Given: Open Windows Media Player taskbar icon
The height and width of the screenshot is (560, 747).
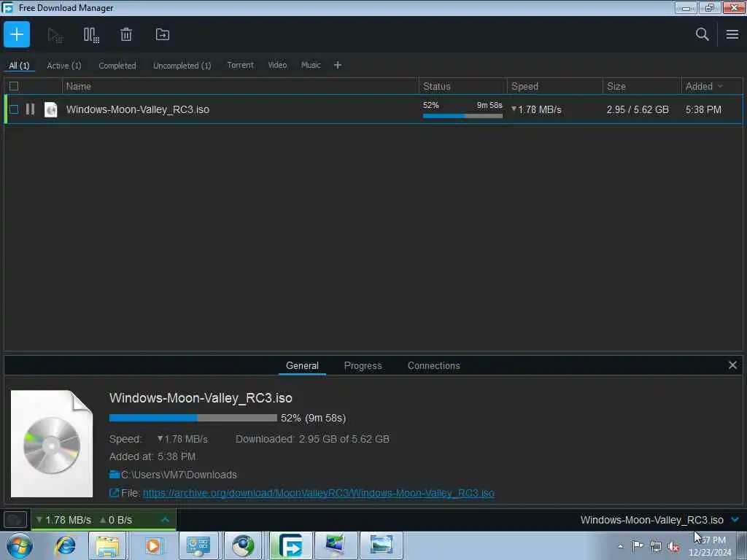Looking at the screenshot, I should [153, 545].
